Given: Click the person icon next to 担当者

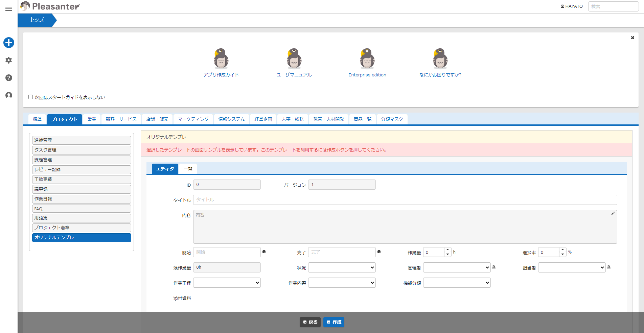Looking at the screenshot, I should pos(609,267).
